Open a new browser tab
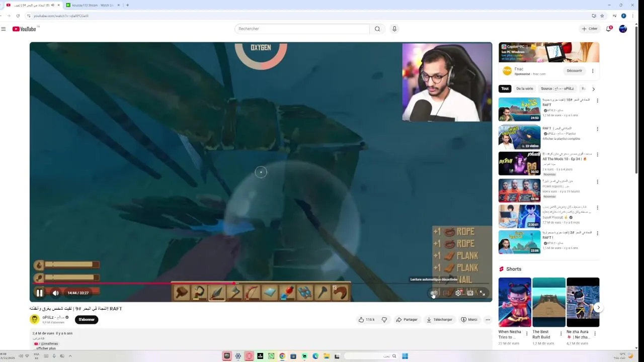This screenshot has height=362, width=644. pyautogui.click(x=127, y=5)
